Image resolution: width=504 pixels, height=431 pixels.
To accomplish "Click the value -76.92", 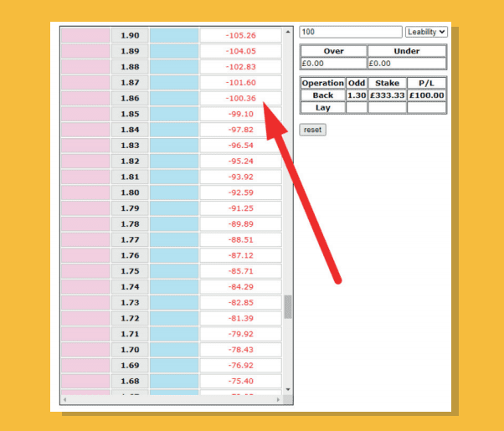I will point(241,366).
